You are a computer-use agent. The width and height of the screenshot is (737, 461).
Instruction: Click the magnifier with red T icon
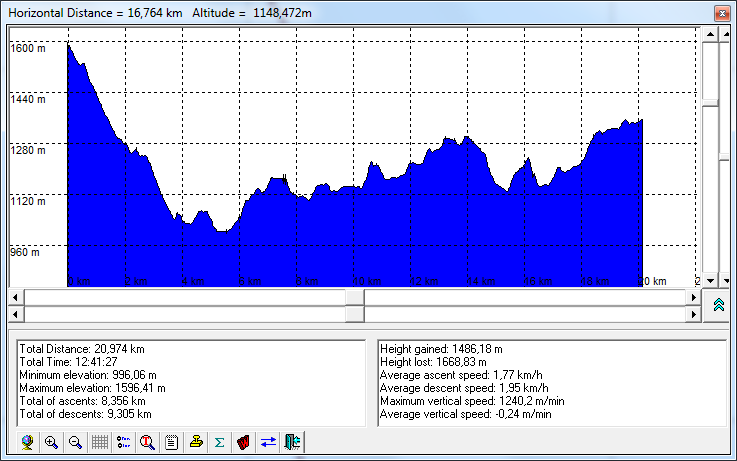148,442
